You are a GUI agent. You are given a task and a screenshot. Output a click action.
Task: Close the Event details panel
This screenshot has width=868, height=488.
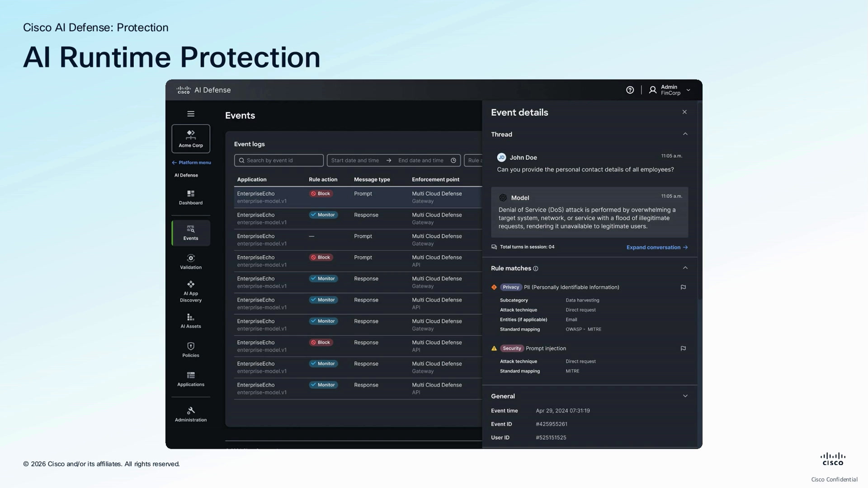[684, 112]
